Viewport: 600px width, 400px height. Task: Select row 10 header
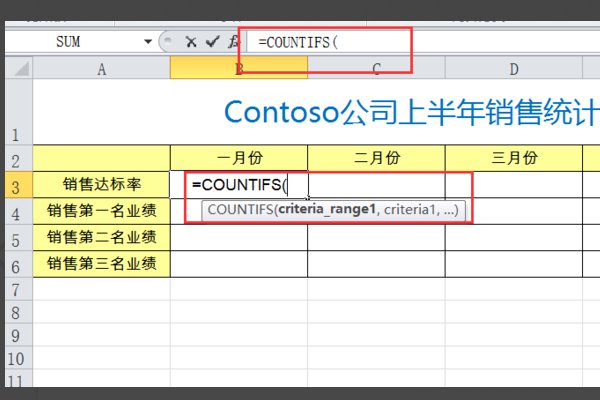coord(19,358)
